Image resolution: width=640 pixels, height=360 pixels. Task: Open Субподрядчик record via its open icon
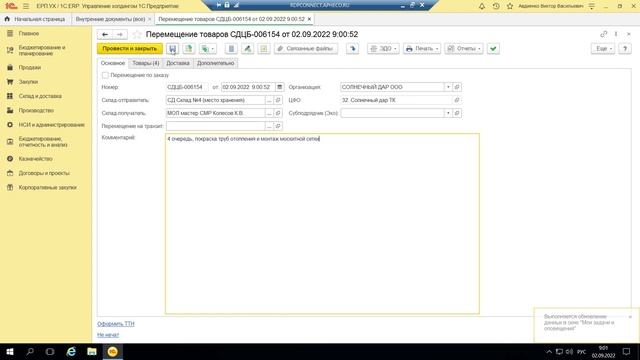click(x=457, y=113)
